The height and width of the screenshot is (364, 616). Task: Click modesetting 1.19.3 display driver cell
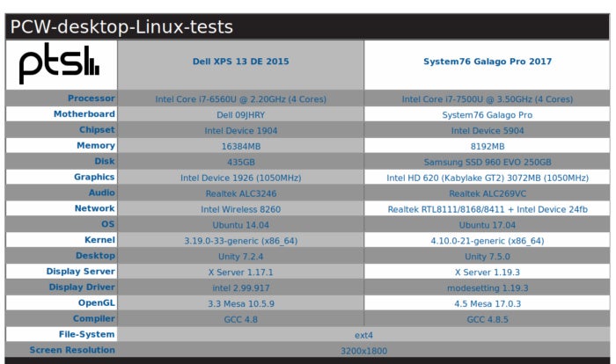coord(488,288)
